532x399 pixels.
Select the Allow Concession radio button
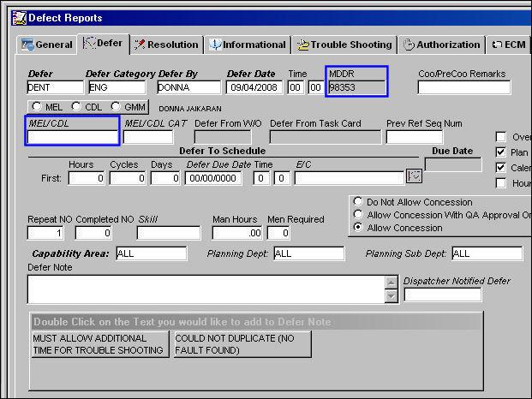[x=358, y=227]
